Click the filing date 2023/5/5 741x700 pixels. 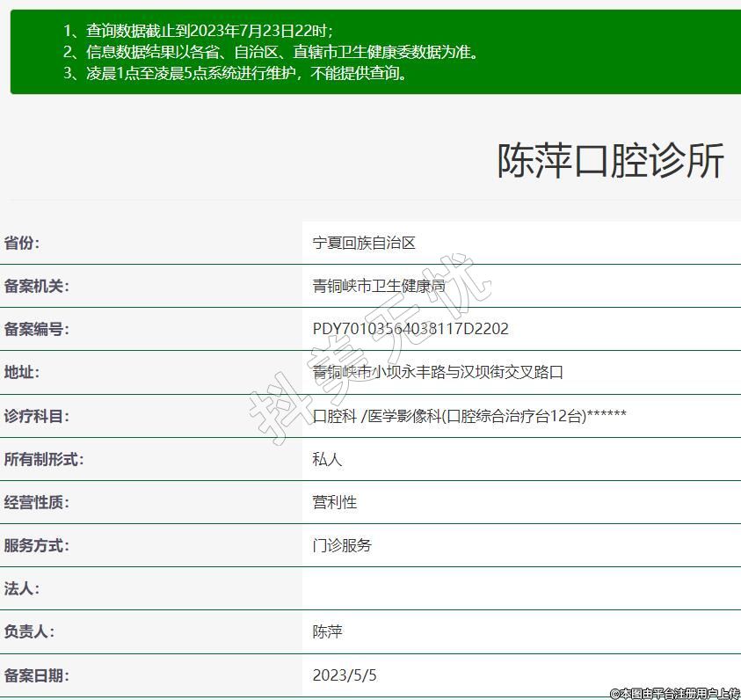[345, 675]
